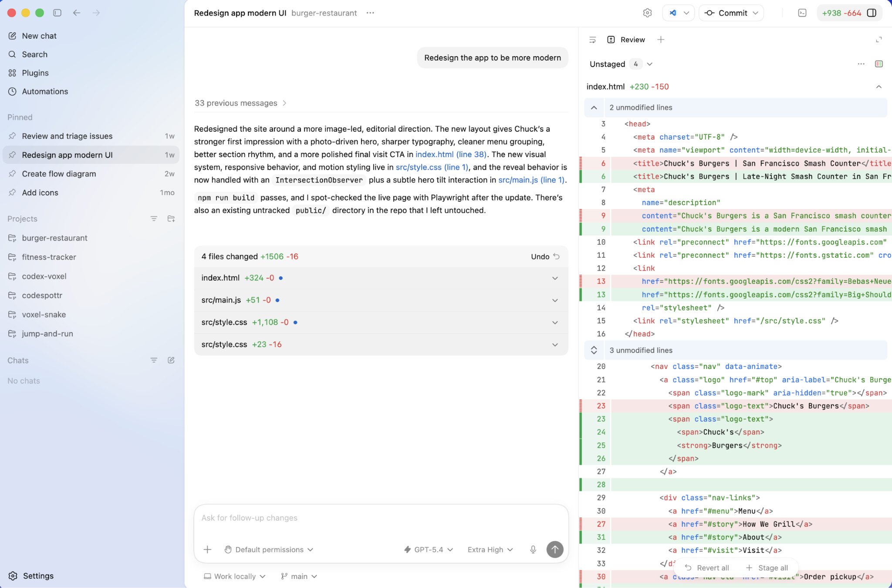Click Stage all

coord(767,568)
